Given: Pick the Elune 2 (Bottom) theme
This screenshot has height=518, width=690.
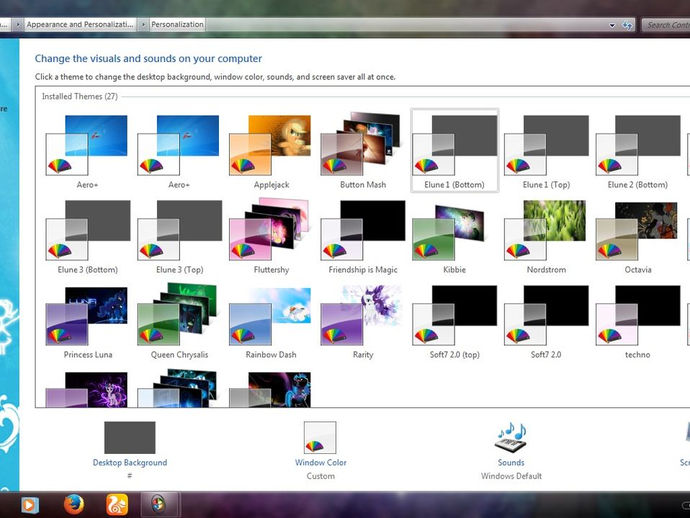Looking at the screenshot, I should click(638, 151).
